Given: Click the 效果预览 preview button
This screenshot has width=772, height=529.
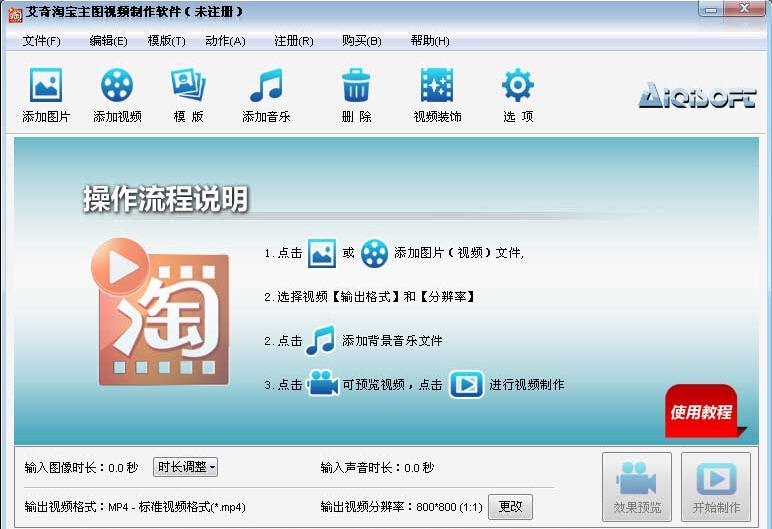Looking at the screenshot, I should (x=637, y=487).
